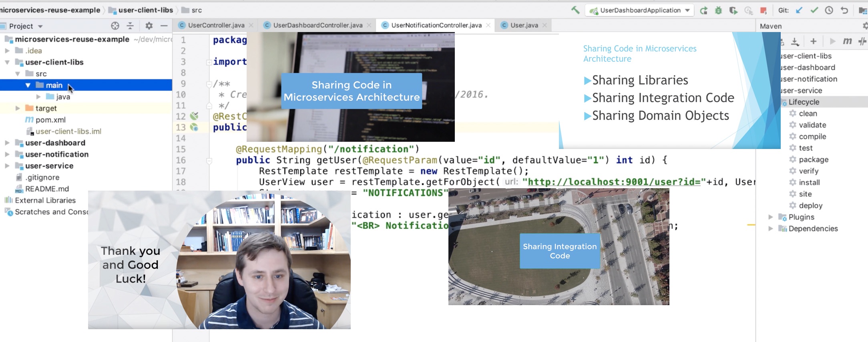Commit changes with the green Git checkmark
The width and height of the screenshot is (868, 342).
[814, 10]
